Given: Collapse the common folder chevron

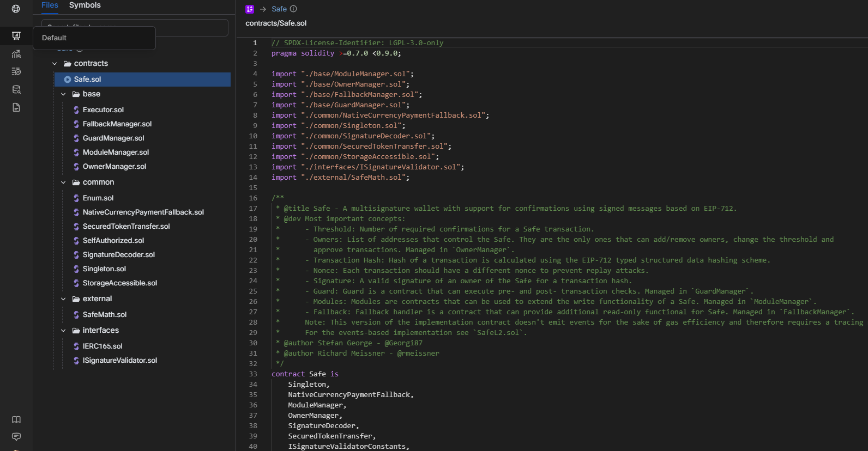Looking at the screenshot, I should point(63,182).
